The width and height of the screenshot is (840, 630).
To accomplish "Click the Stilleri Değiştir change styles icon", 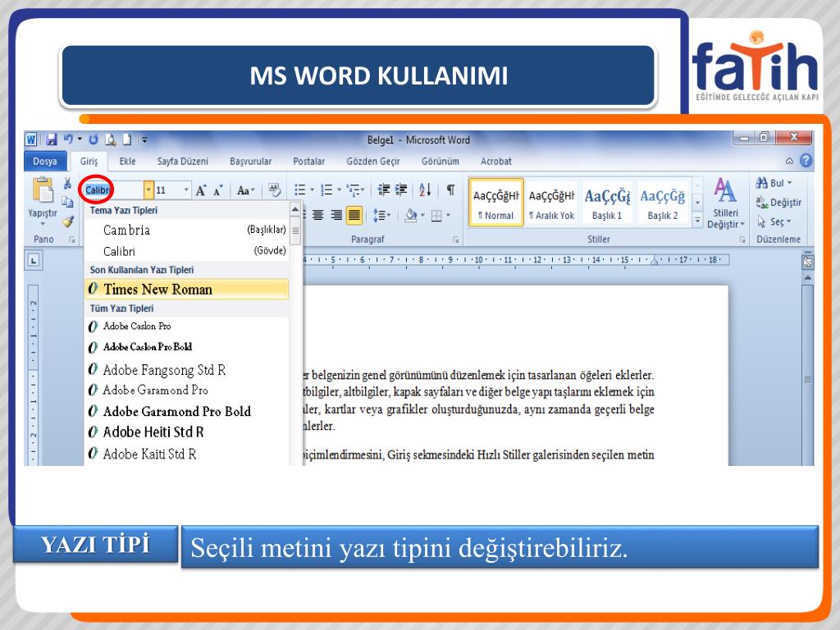I will click(724, 190).
